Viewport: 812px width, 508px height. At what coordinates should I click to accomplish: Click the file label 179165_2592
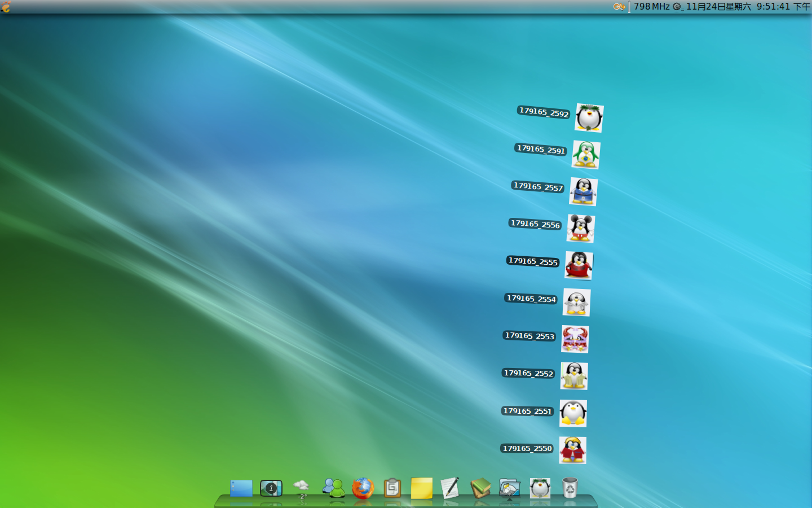point(544,112)
